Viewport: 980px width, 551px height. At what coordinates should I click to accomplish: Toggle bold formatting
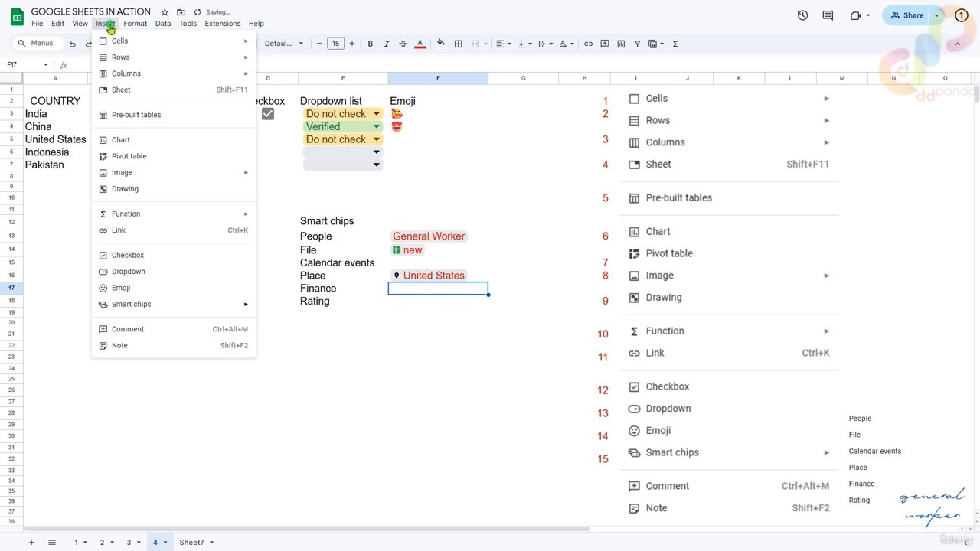click(371, 44)
